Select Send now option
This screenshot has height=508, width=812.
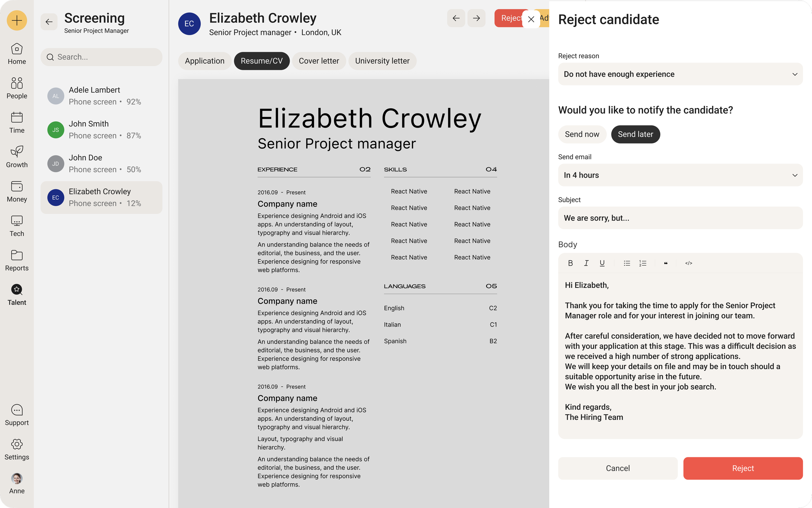[582, 134]
